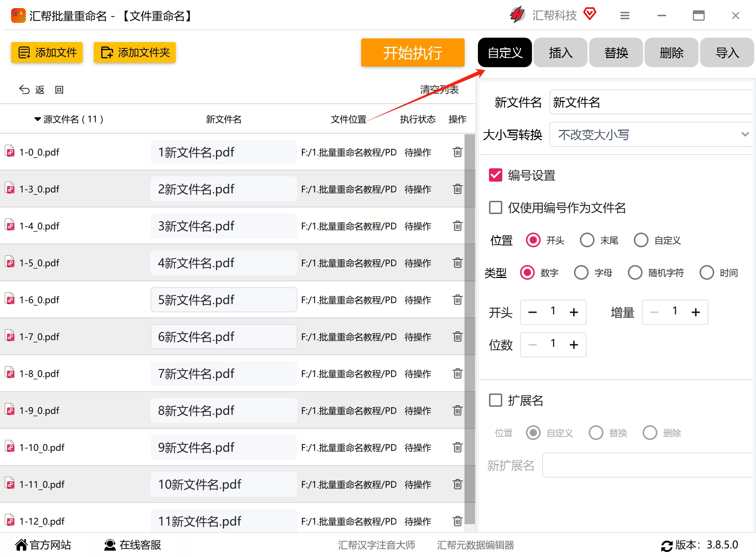This screenshot has height=557, width=756.
Task: Open the 导入 tab
Action: point(726,53)
